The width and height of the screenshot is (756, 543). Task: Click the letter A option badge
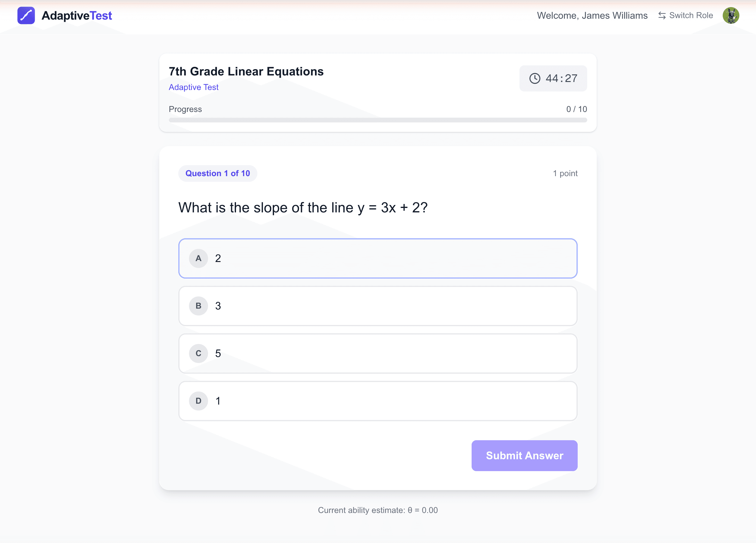198,258
